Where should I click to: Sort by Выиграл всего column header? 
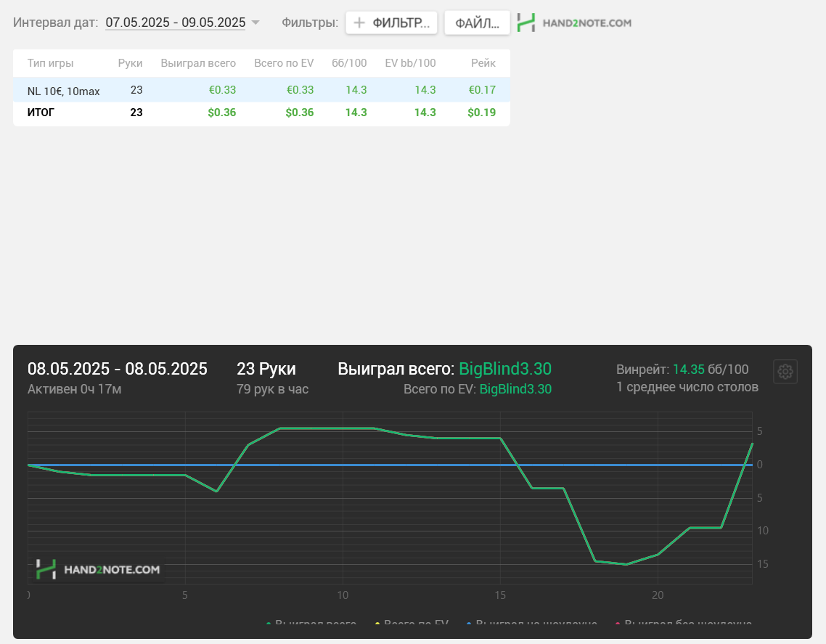(x=198, y=63)
